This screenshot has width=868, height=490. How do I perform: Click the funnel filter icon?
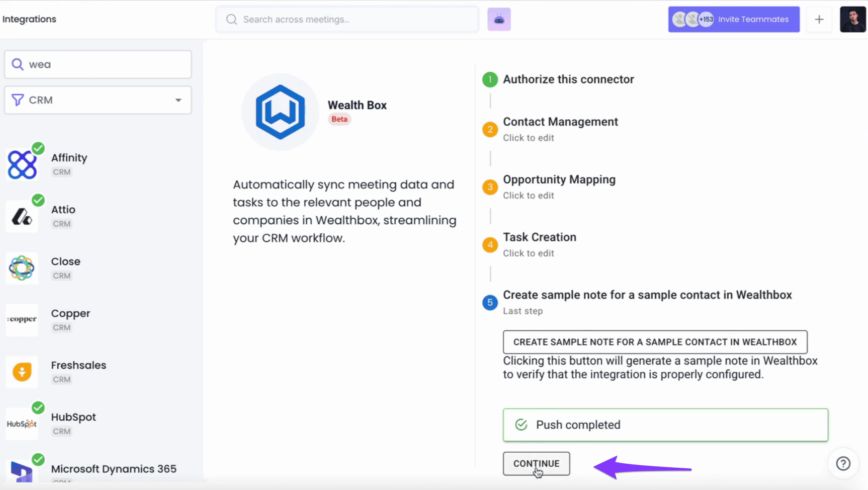click(x=18, y=100)
